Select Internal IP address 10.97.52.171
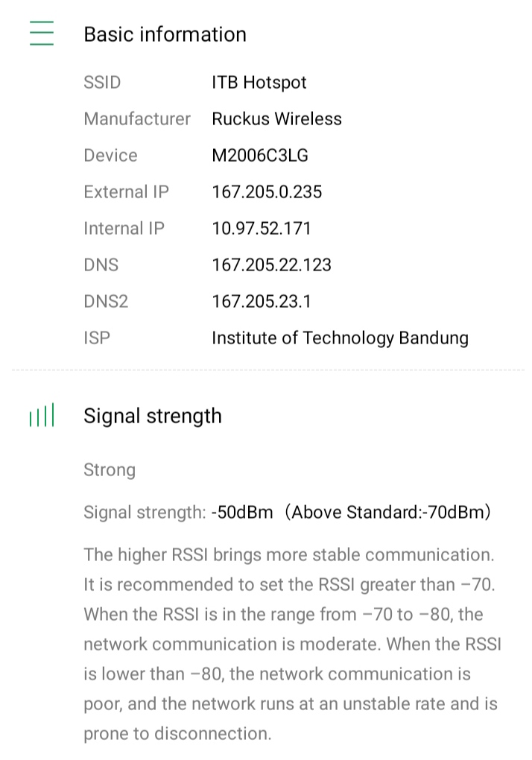This screenshot has width=532, height=760. pyautogui.click(x=261, y=229)
